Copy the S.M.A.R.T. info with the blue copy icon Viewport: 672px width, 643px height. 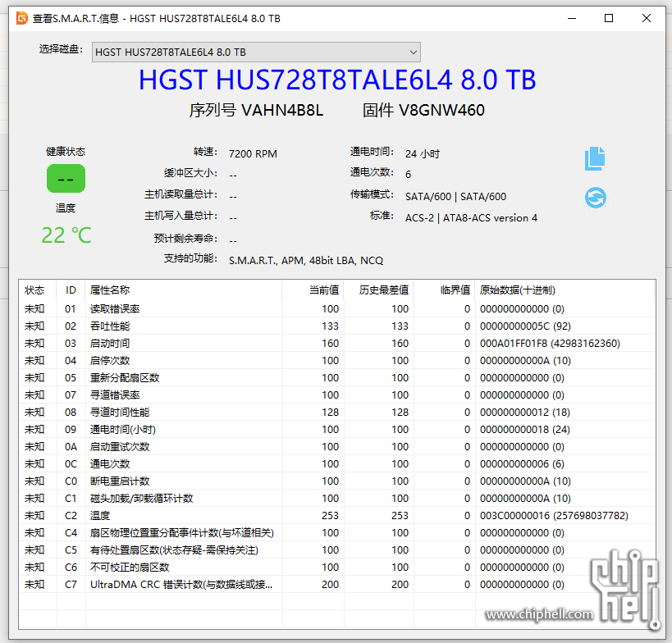[x=595, y=158]
